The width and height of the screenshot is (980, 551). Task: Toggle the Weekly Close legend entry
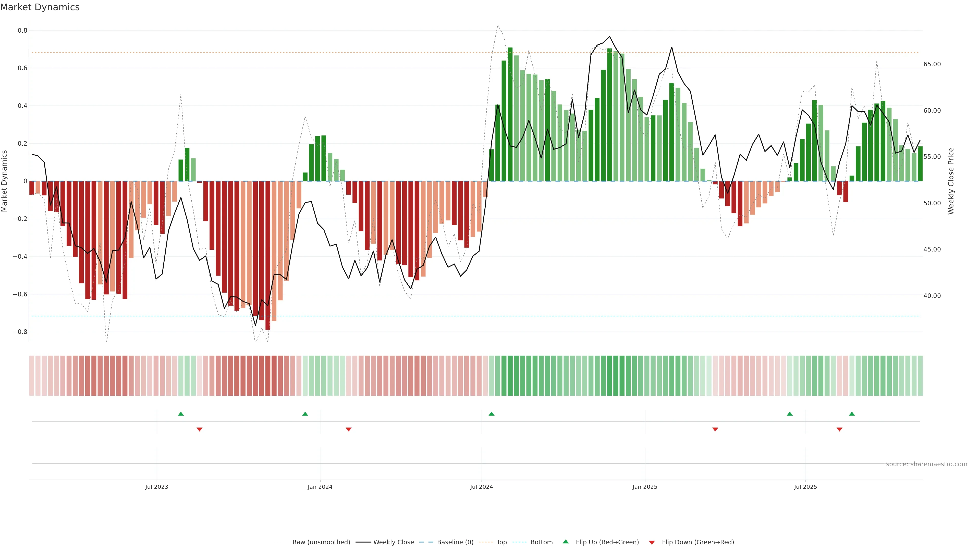point(393,542)
